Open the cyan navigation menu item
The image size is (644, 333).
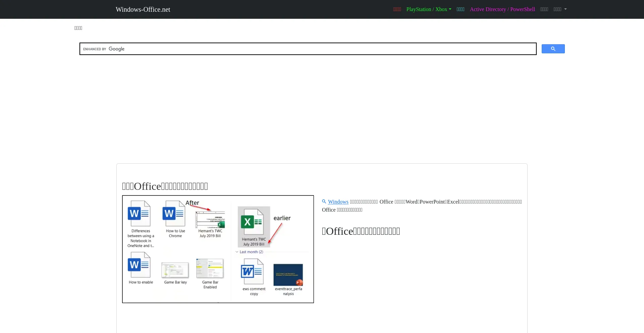coord(461,9)
